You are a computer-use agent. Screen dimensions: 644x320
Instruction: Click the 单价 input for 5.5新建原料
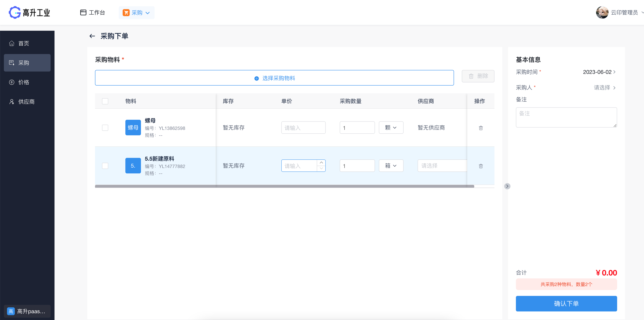[x=299, y=166]
